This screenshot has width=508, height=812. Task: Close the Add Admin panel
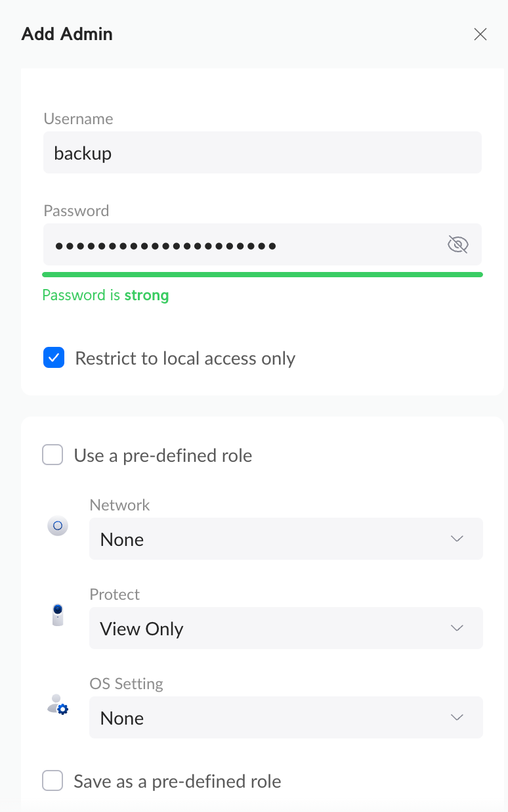click(x=480, y=35)
